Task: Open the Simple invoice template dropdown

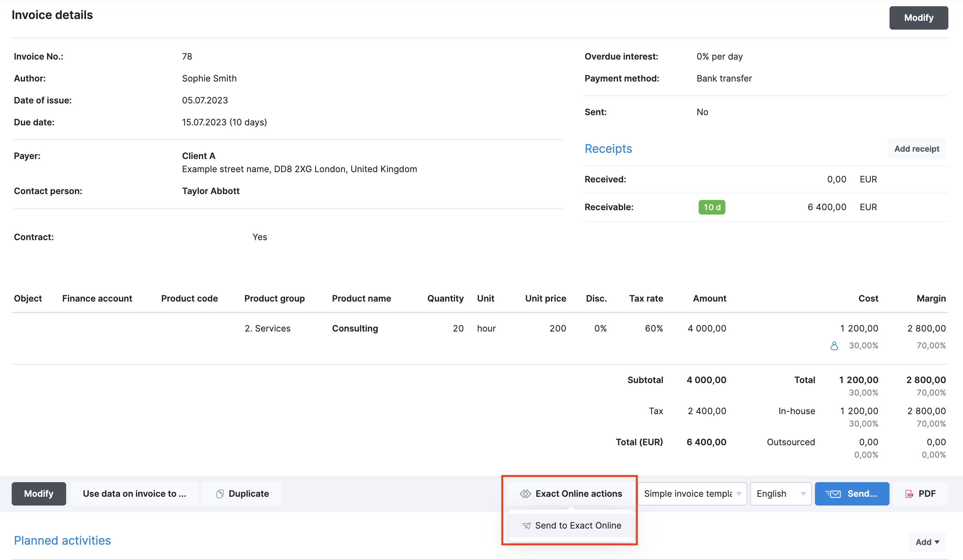Action: 692,493
